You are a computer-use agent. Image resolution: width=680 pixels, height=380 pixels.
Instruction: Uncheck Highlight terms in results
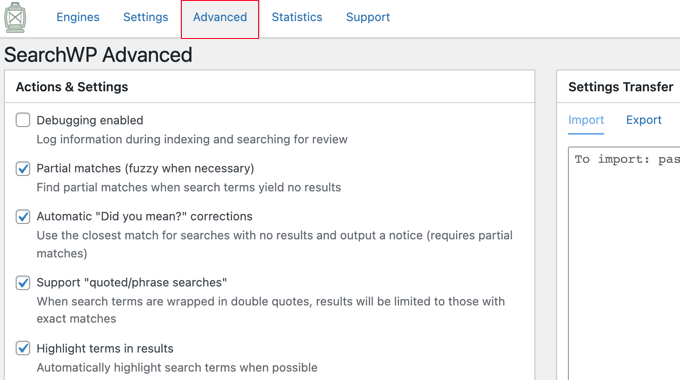pos(23,348)
